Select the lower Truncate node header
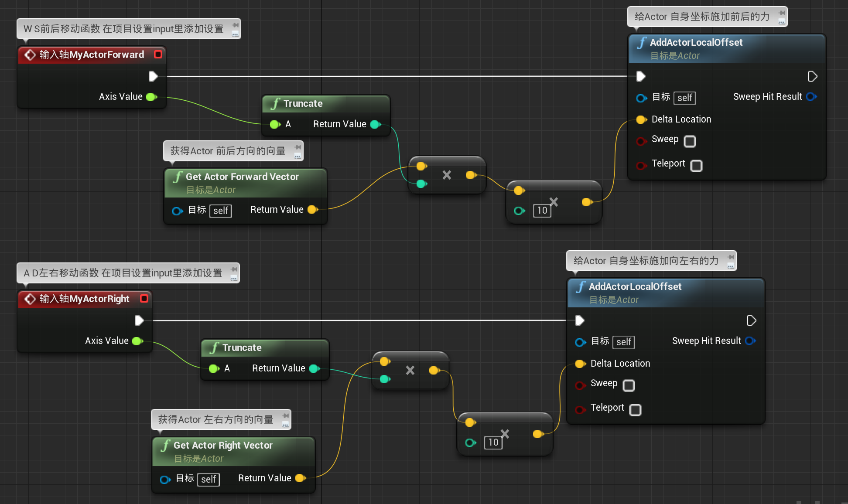This screenshot has width=848, height=504. tap(242, 347)
